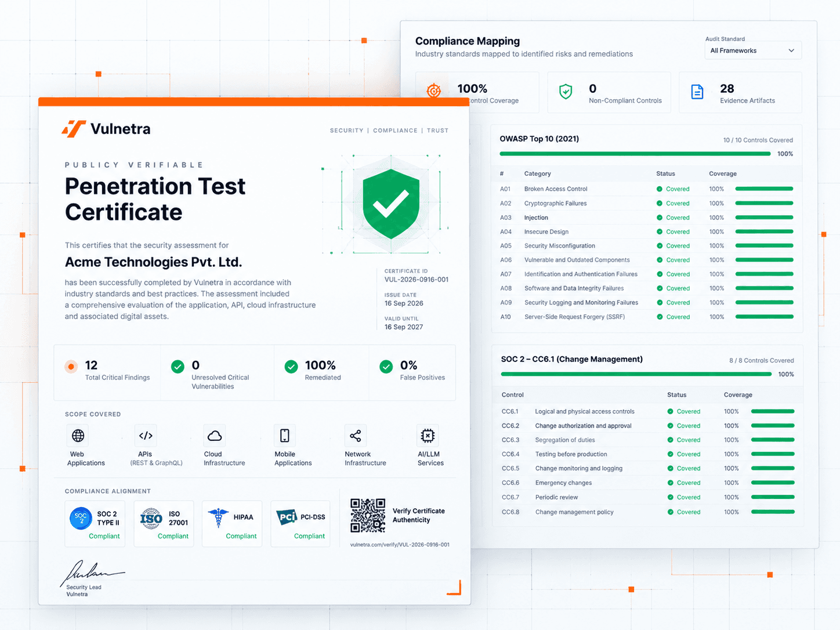Click Covered status for Periodic review

point(684,498)
